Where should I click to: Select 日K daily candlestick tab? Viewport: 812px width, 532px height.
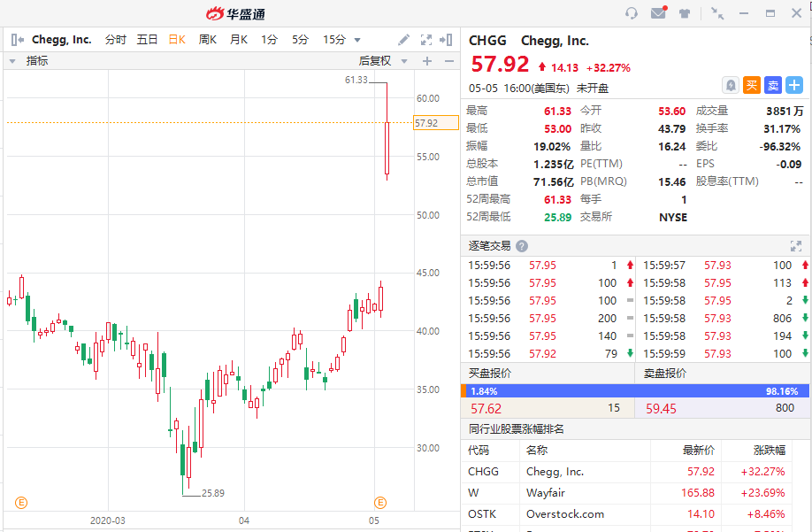click(177, 40)
